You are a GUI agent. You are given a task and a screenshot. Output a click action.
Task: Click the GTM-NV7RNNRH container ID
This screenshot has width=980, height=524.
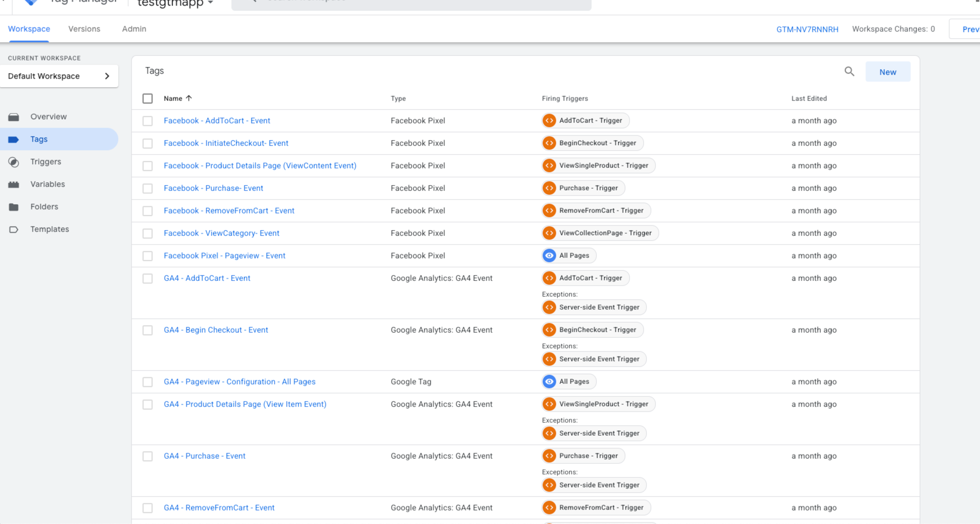[x=807, y=29]
